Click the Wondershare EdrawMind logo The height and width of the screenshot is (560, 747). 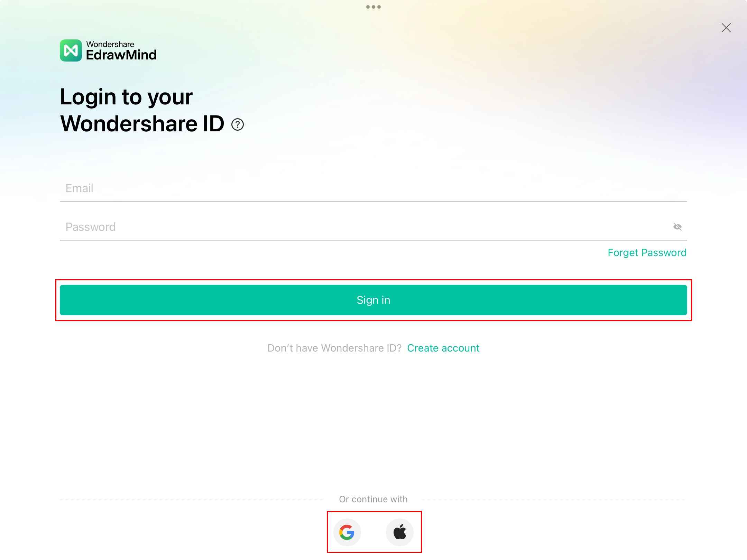[x=108, y=50]
